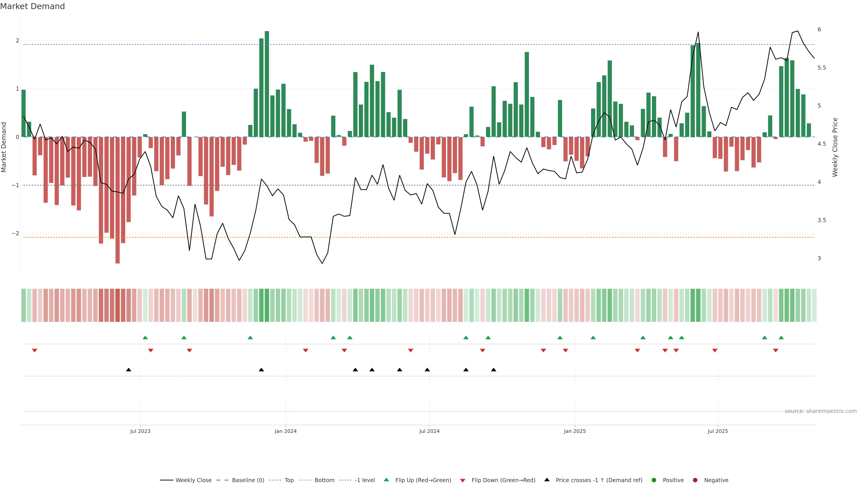This screenshot has height=488, width=868.
Task: Click first black price-cross triangle marker
Action: [128, 369]
